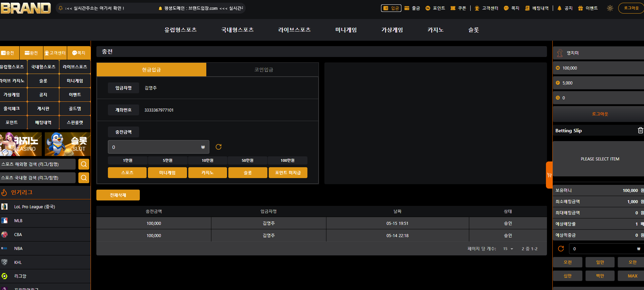The image size is (644, 290).
Task: Switch to the 코인입금 tab
Action: tap(263, 70)
